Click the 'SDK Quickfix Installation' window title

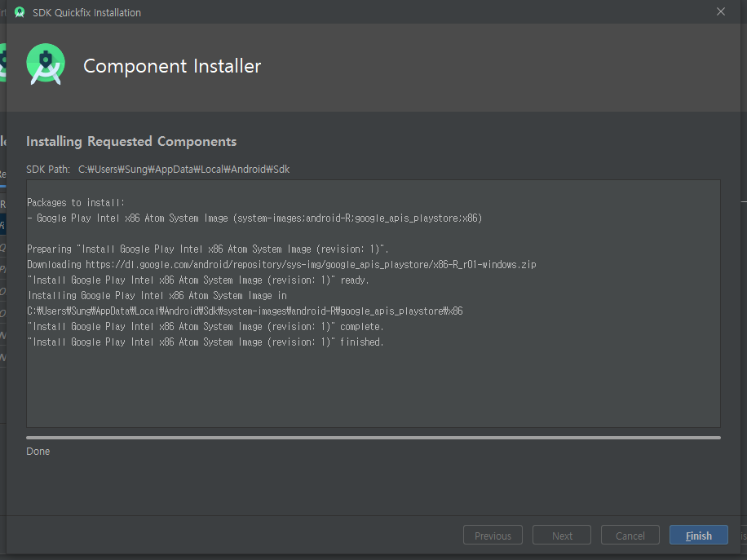(x=86, y=12)
